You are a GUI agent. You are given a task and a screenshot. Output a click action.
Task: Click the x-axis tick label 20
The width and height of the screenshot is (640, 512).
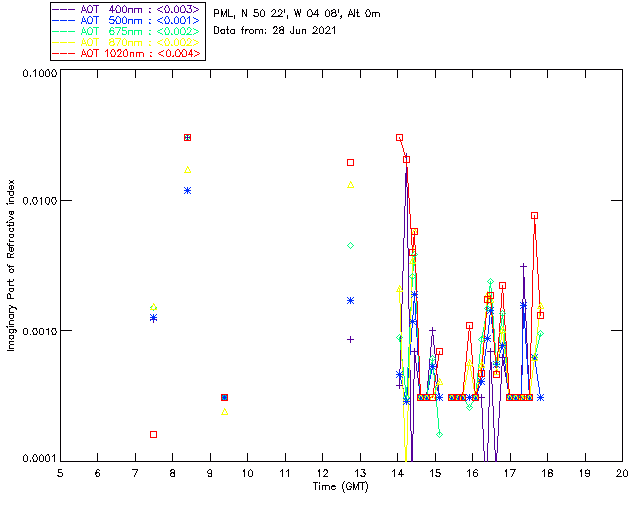coord(622,473)
